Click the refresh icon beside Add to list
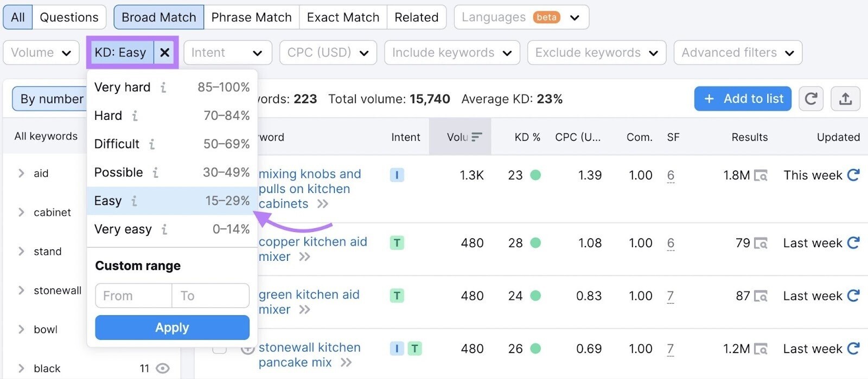The image size is (868, 379). pos(811,99)
